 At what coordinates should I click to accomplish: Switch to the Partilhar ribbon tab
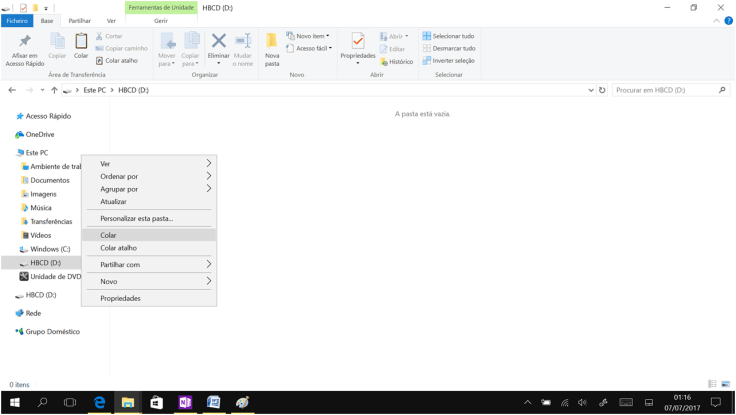(79, 20)
